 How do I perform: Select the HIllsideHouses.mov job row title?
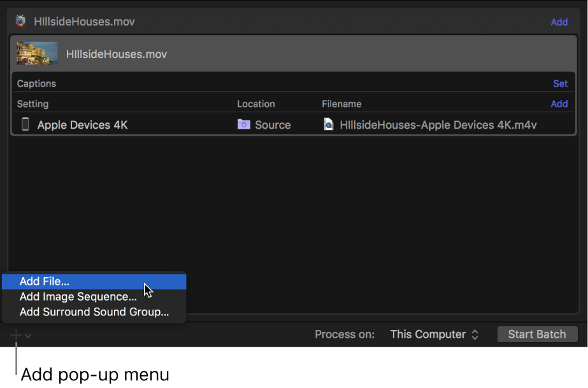click(x=117, y=54)
